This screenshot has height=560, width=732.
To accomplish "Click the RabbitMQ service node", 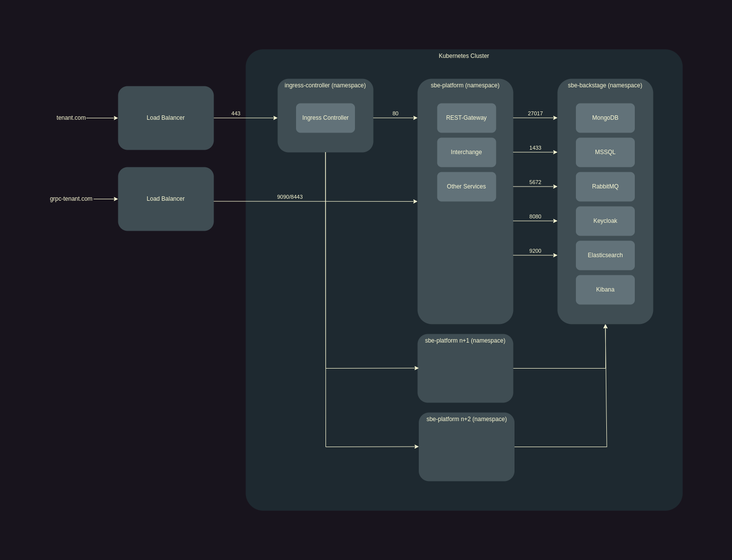I will (x=605, y=187).
